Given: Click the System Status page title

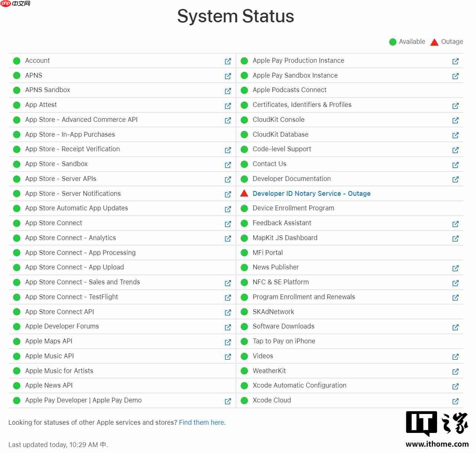Looking at the screenshot, I should click(x=235, y=16).
